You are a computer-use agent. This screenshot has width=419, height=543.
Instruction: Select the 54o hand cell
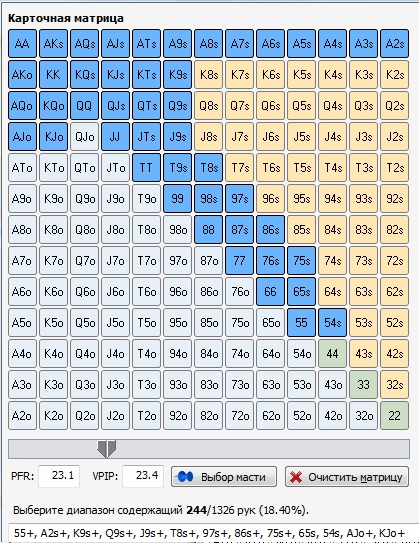tap(301, 354)
